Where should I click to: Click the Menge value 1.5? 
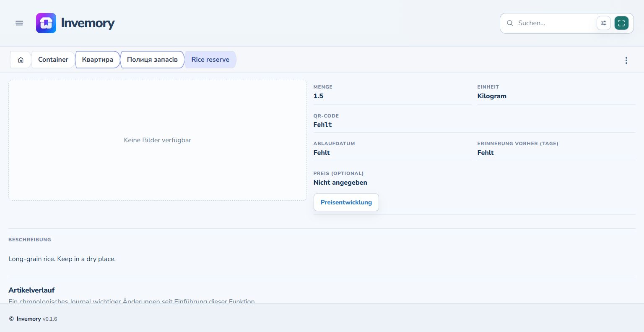click(319, 96)
